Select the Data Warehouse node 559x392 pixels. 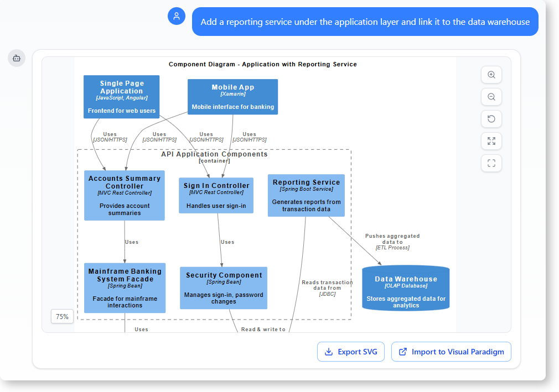[406, 288]
